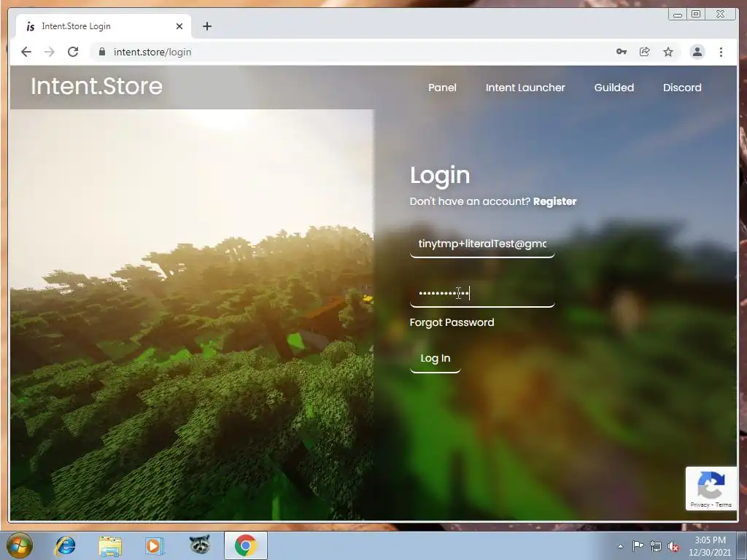Select the Intent.Store Login tab

point(104,26)
